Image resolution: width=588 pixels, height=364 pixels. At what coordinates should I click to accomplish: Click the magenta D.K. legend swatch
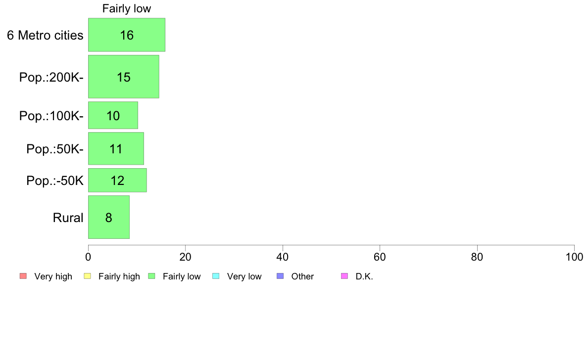point(344,276)
